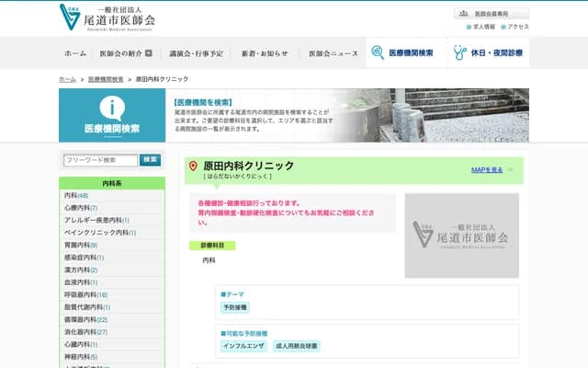Open the 求人情報 link
The image size is (588, 368).
pos(481,27)
